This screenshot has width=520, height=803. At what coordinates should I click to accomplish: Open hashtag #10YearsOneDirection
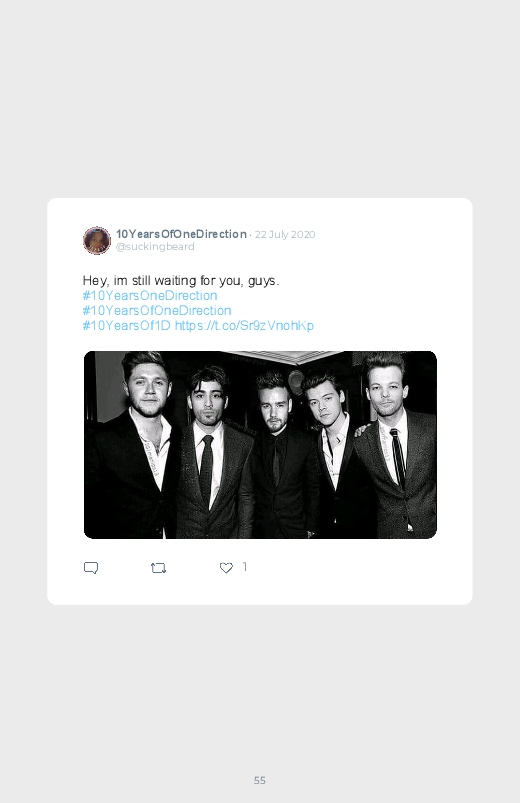click(150, 295)
